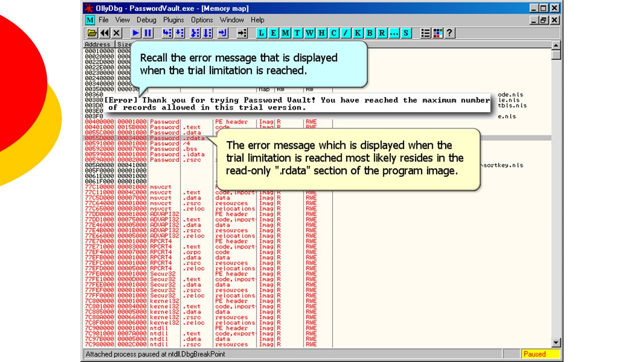The width and height of the screenshot is (644, 362).
Task: Open Help with question mark icon
Action: [450, 33]
